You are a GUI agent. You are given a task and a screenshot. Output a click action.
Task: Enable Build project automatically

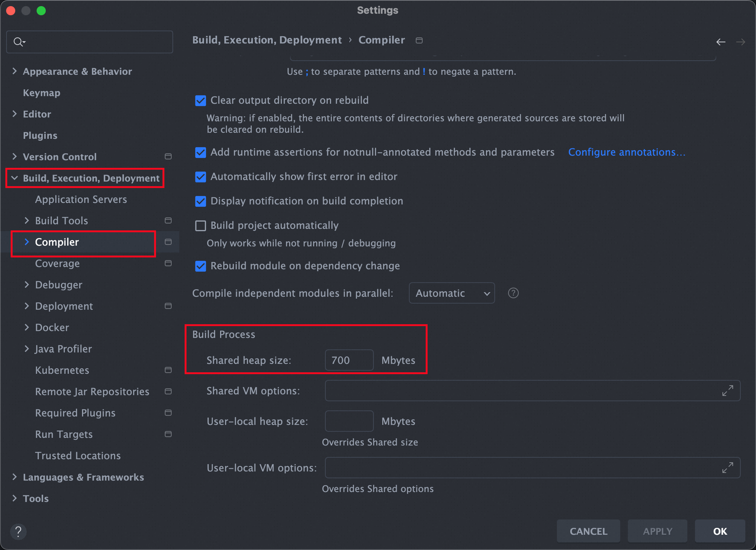coord(200,225)
